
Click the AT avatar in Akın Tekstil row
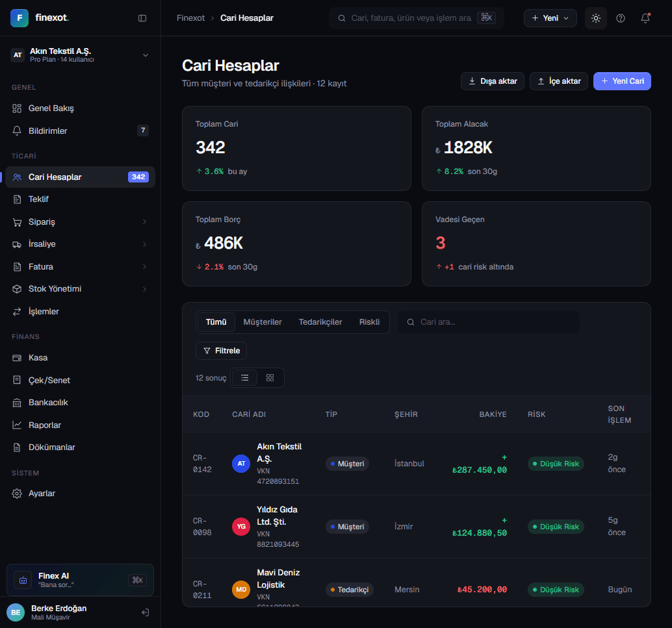click(241, 464)
